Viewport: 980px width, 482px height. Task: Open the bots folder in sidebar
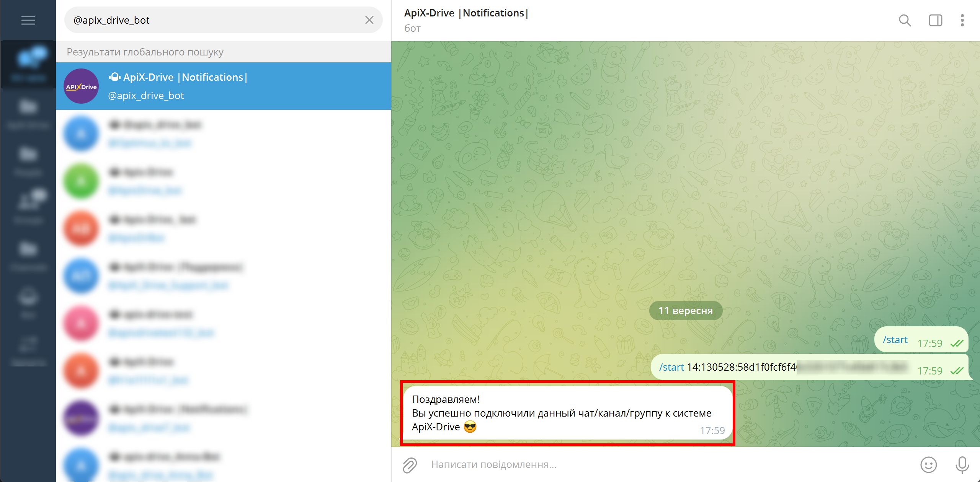(28, 302)
